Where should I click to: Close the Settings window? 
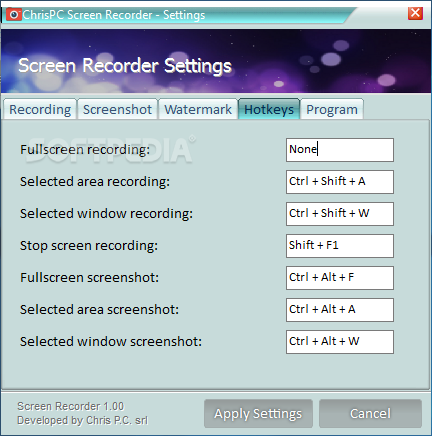(415, 13)
